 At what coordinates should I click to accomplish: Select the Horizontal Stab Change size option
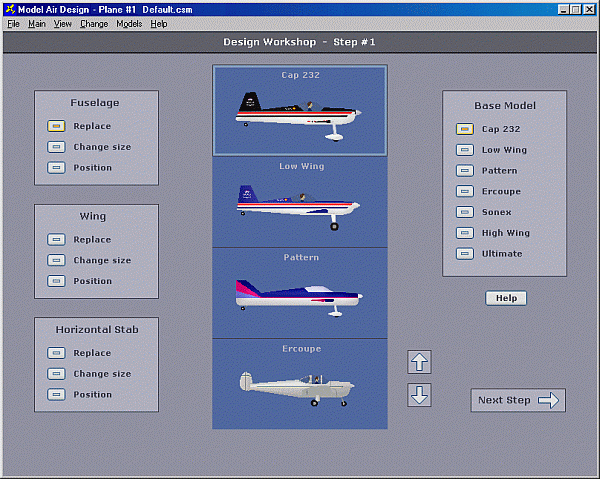(56, 373)
